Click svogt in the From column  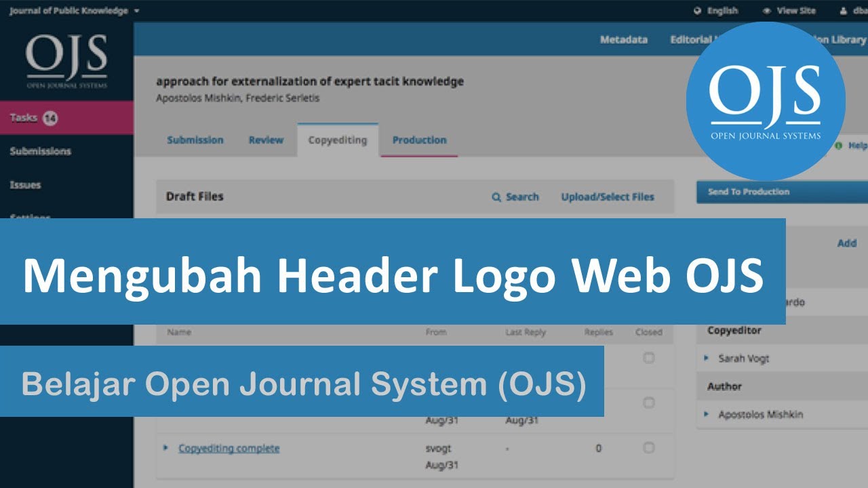click(438, 448)
